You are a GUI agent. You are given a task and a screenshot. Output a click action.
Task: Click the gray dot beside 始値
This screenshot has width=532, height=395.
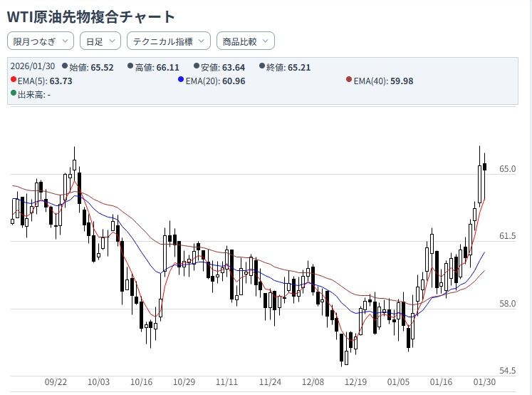[65, 66]
